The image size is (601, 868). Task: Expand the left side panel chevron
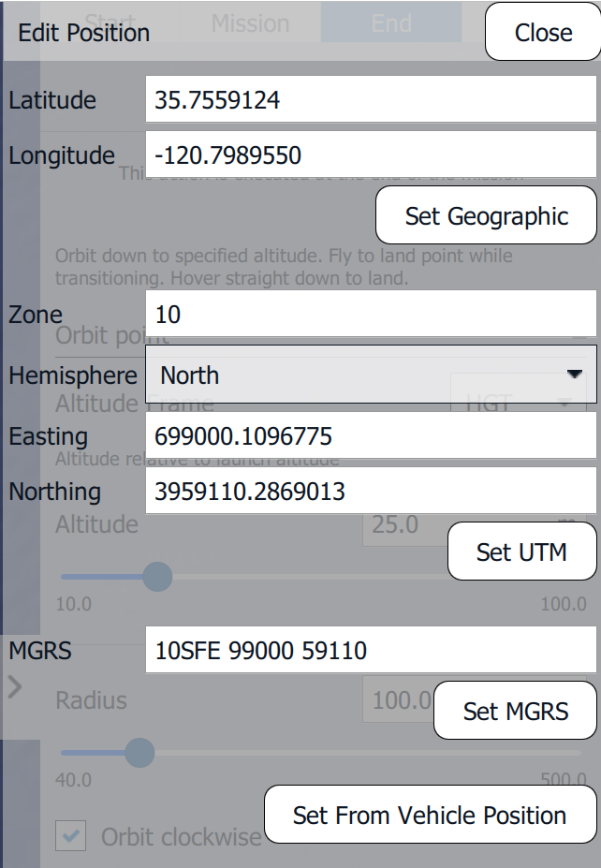[x=14, y=688]
